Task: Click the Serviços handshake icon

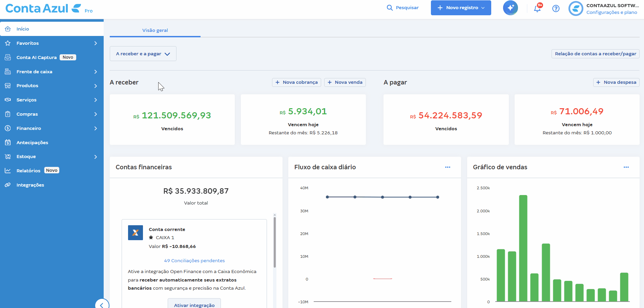Action: click(8, 100)
